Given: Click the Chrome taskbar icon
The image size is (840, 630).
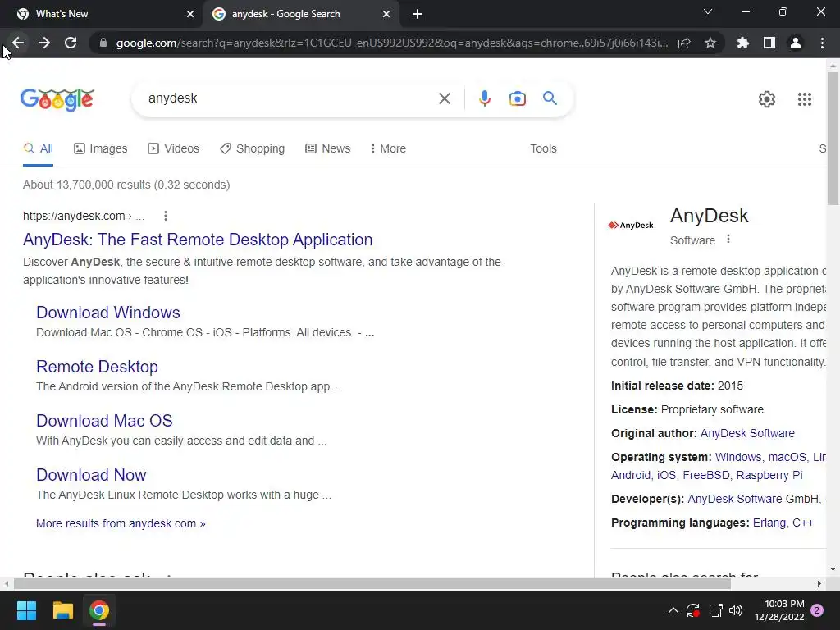Looking at the screenshot, I should coord(99,610).
